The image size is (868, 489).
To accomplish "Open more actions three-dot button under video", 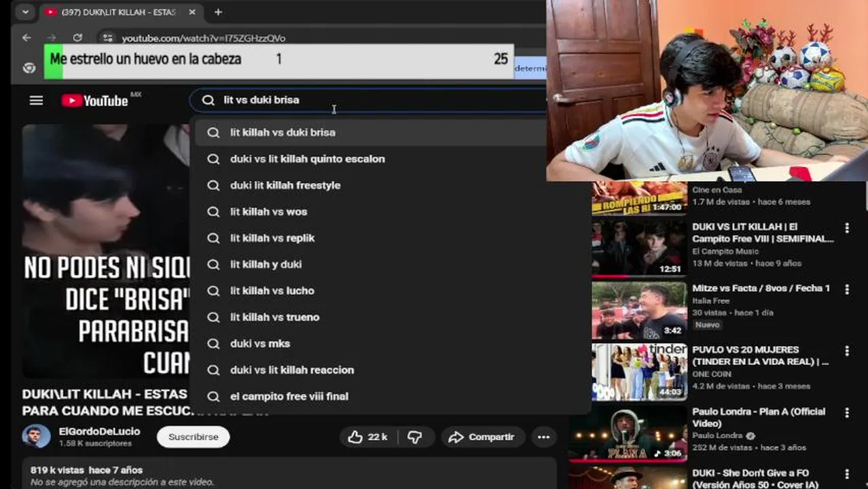I will [544, 437].
